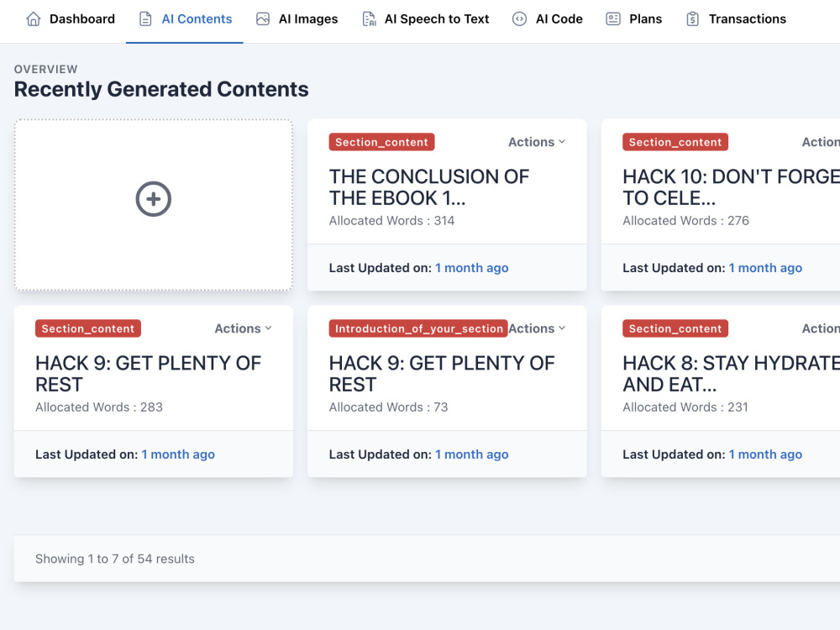Open THE CONCLUSION OF THE EBOOK content
The width and height of the screenshot is (840, 630).
coord(429,187)
